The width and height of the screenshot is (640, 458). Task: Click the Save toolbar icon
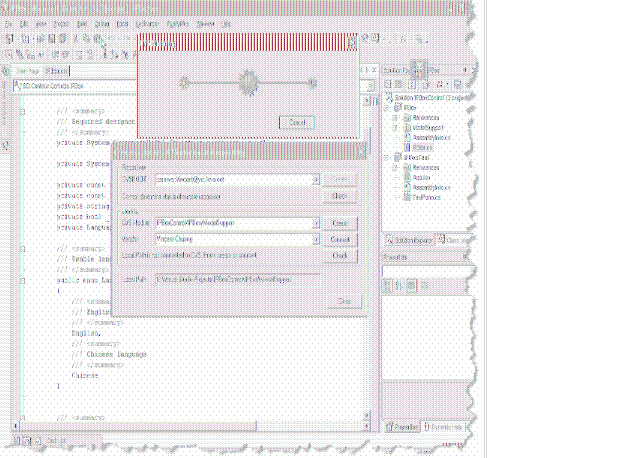point(51,39)
